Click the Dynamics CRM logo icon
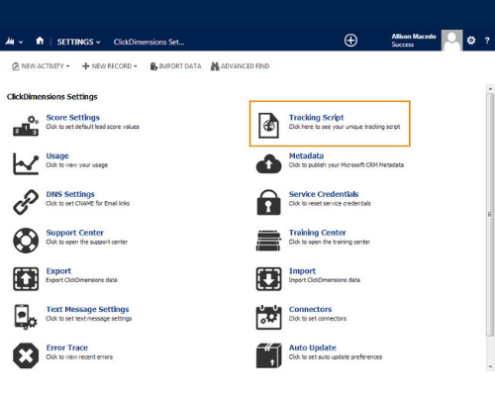The width and height of the screenshot is (495, 400). (x=10, y=41)
